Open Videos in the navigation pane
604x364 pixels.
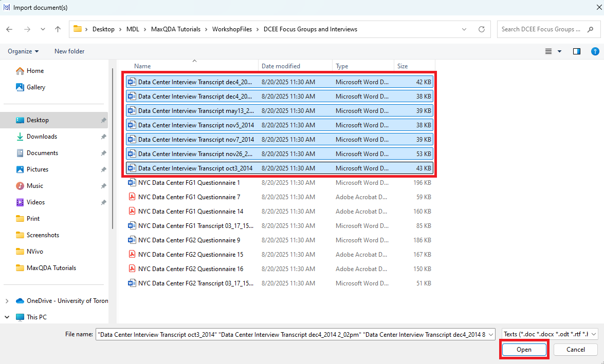coord(35,202)
